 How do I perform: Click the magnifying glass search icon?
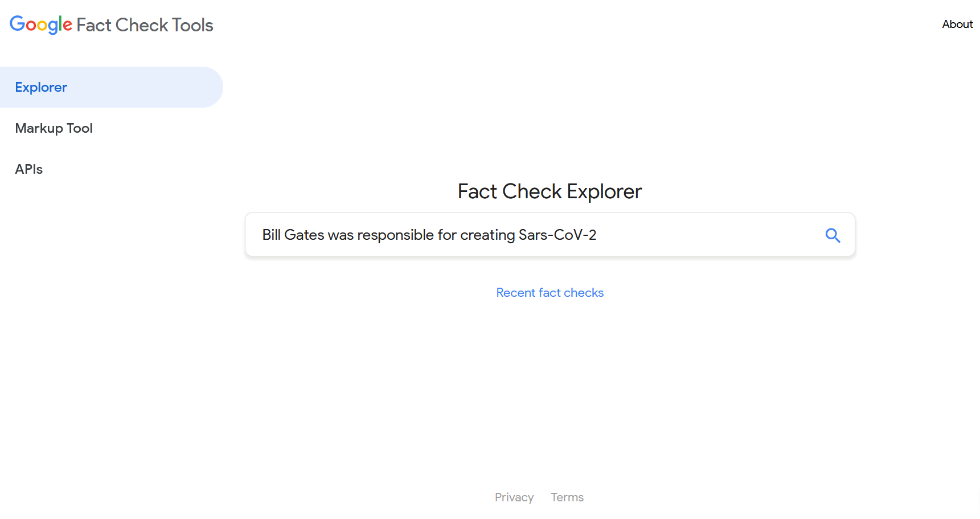(x=833, y=235)
